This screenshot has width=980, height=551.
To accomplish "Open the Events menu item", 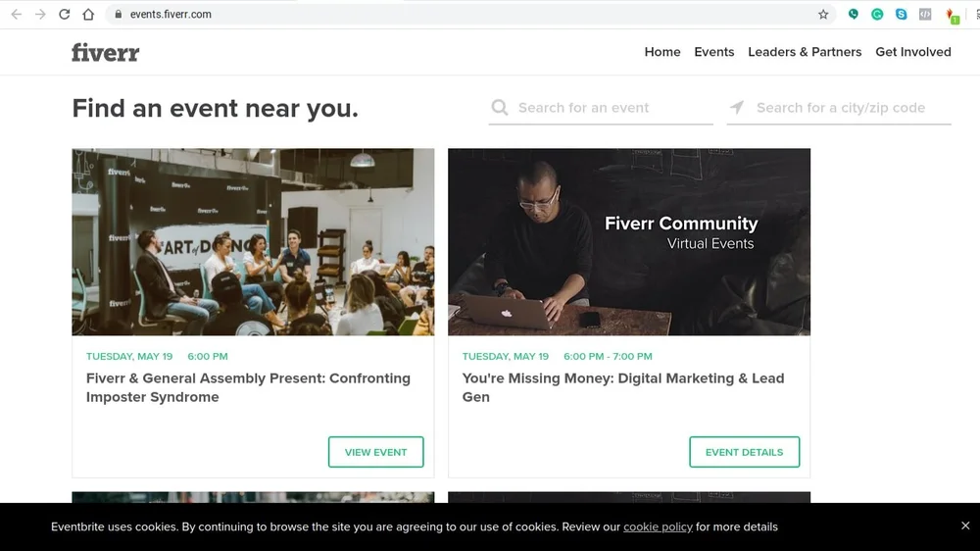I will coord(713,52).
